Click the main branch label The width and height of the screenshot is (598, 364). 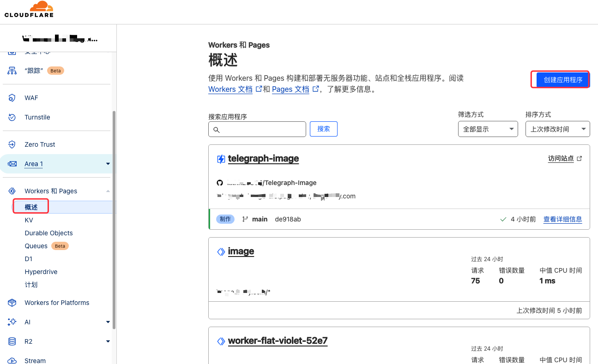coord(260,219)
